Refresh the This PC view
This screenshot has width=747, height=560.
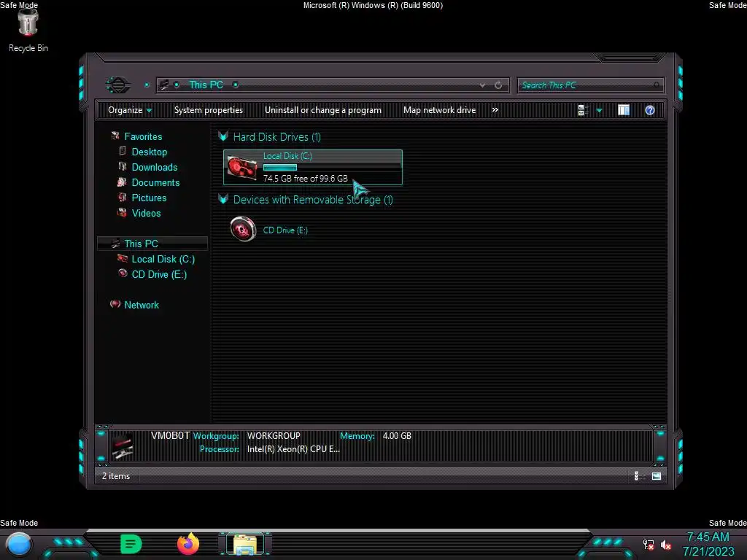[x=498, y=85]
